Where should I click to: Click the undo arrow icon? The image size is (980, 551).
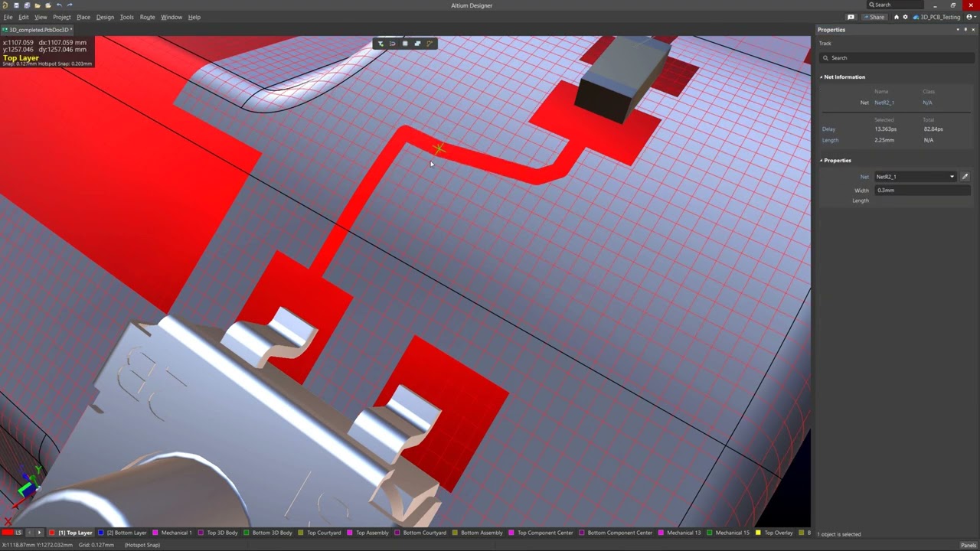coord(59,5)
